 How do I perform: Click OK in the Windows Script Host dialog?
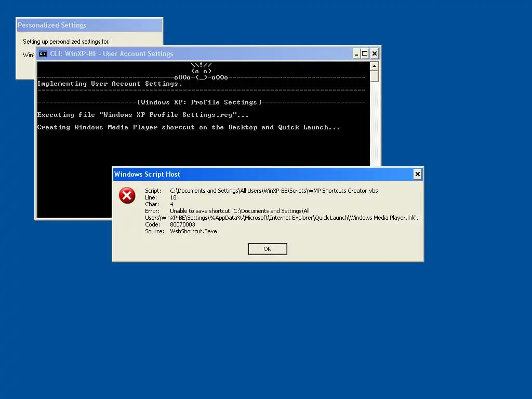[268, 249]
